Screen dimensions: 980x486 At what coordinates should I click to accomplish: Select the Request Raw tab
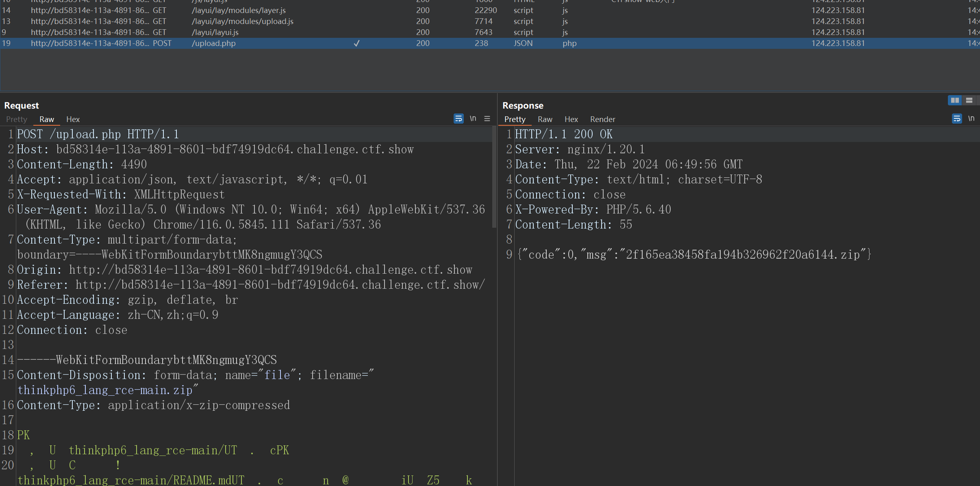pyautogui.click(x=47, y=119)
